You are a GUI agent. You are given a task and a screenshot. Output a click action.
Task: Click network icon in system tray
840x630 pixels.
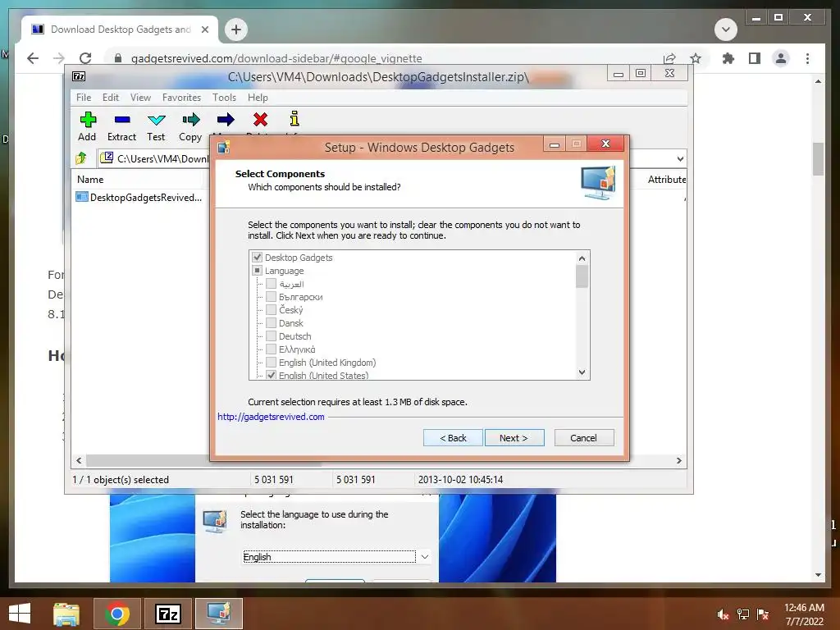point(743,614)
